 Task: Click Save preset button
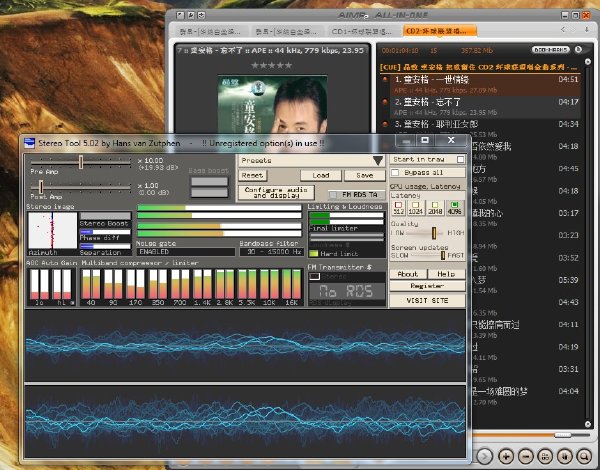[x=364, y=175]
